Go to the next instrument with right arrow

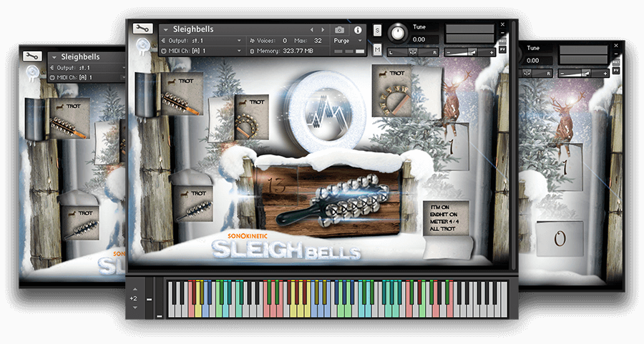point(323,30)
